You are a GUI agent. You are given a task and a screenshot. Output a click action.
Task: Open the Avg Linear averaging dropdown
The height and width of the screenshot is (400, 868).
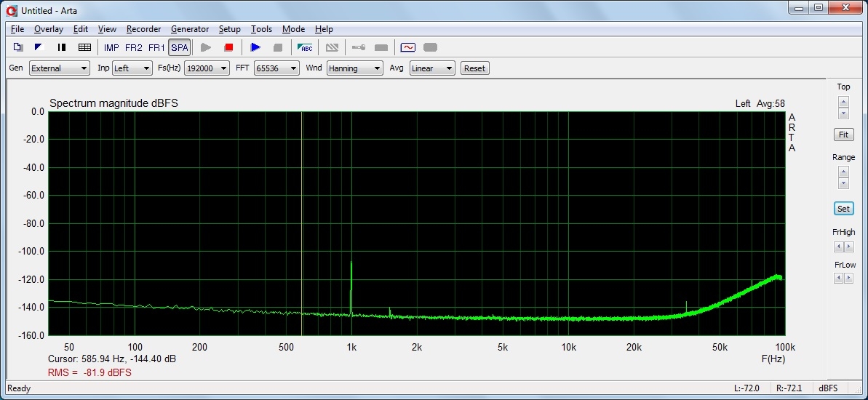click(432, 68)
